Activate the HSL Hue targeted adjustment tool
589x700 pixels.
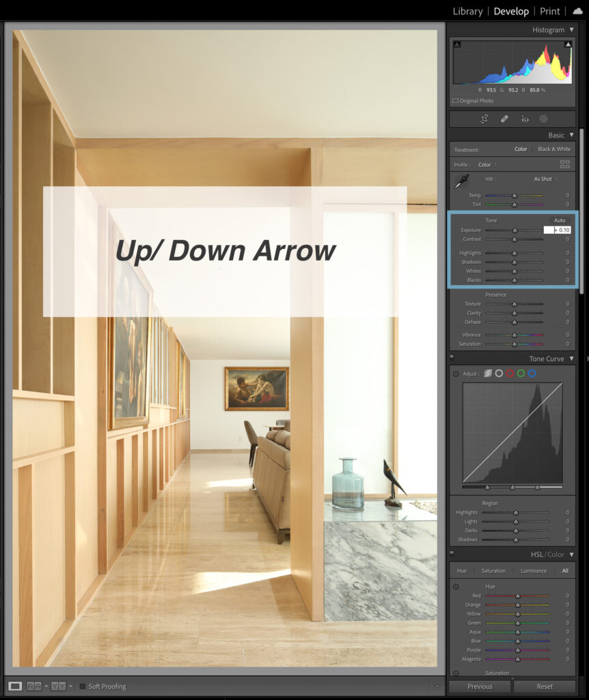click(456, 587)
